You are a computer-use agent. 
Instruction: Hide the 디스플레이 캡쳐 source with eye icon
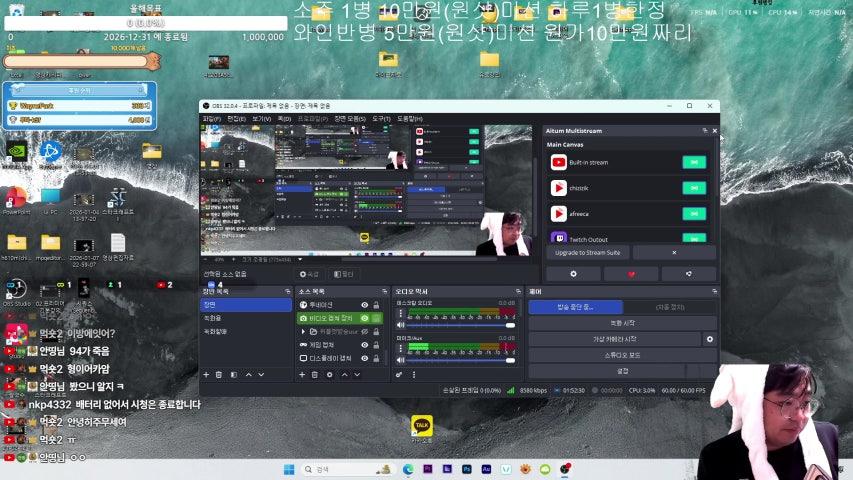(364, 358)
